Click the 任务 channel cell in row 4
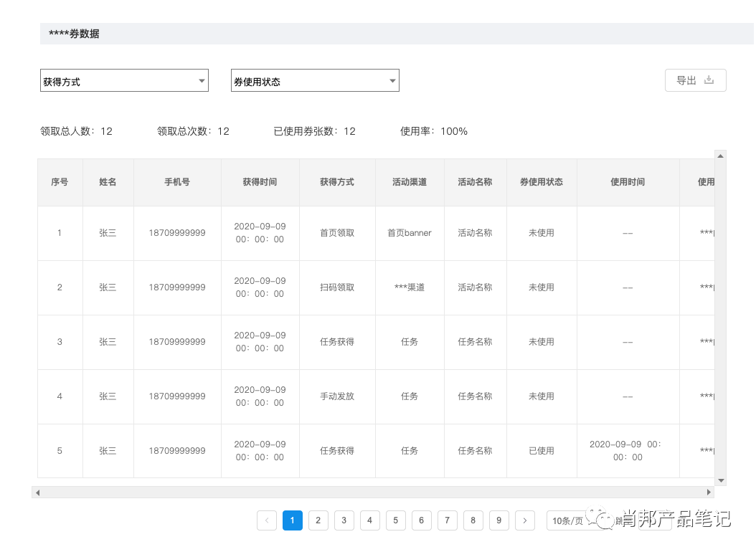Image resolution: width=756 pixels, height=552 pixels. click(x=410, y=396)
